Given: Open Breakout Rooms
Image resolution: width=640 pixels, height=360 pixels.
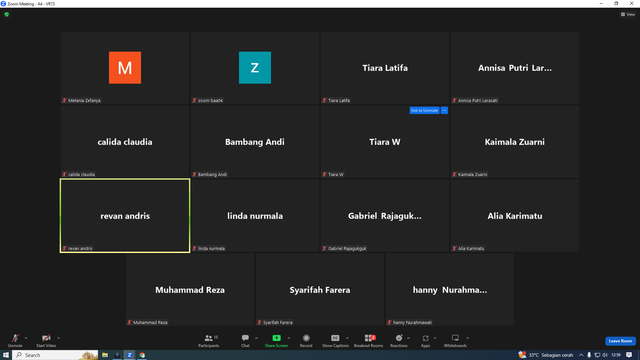Looking at the screenshot, I should click(369, 340).
